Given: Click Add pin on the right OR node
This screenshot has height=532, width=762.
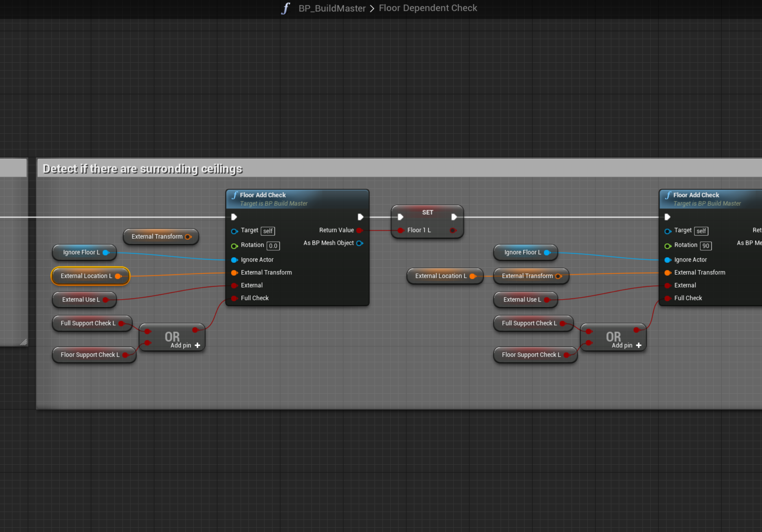Looking at the screenshot, I should pos(627,345).
